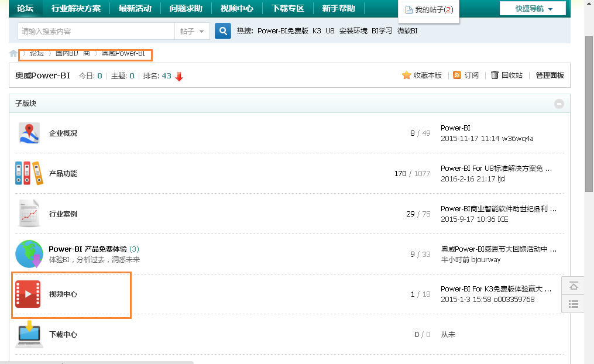Image resolution: width=594 pixels, height=364 pixels.
Task: Open last post Power-BI For K3免费版体验赢大
Action: point(496,289)
